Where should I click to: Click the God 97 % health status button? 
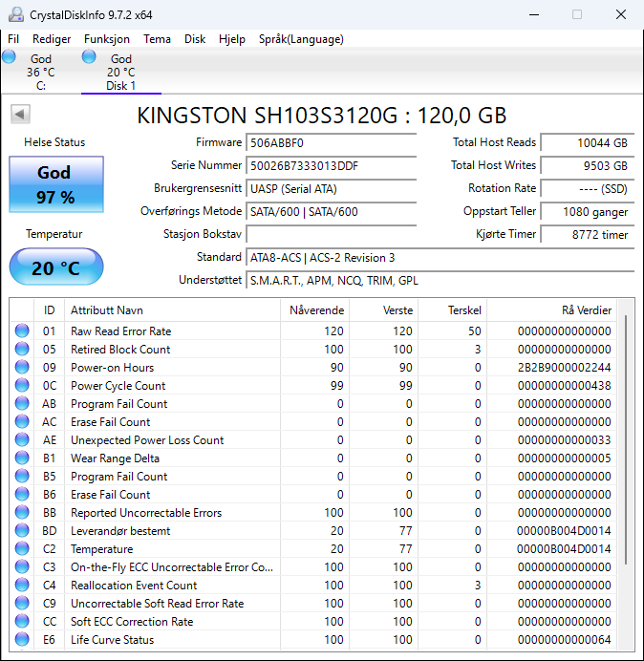(56, 184)
